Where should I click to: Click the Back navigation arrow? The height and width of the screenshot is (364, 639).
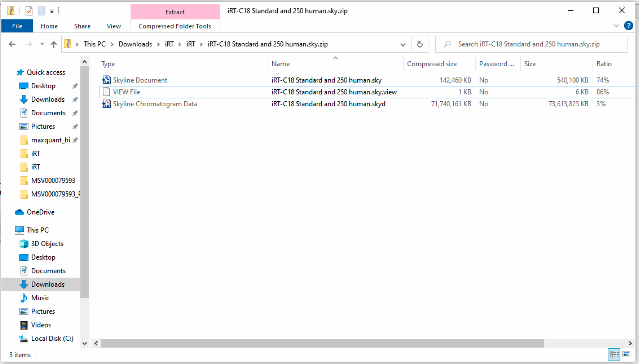click(12, 44)
